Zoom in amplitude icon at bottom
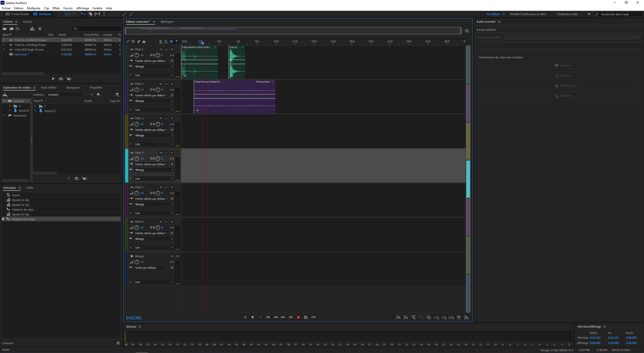The image size is (644, 353). point(398,318)
